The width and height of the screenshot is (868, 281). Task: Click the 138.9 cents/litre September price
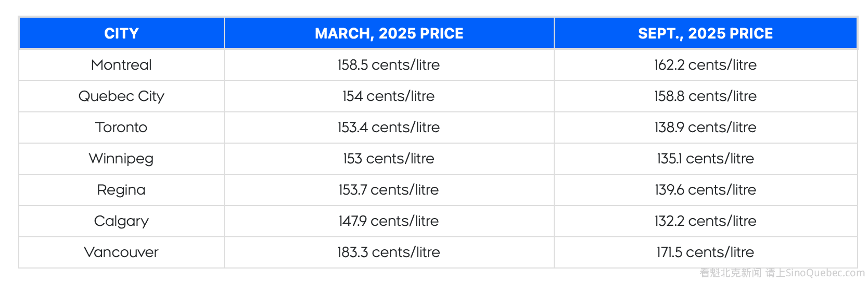(705, 127)
